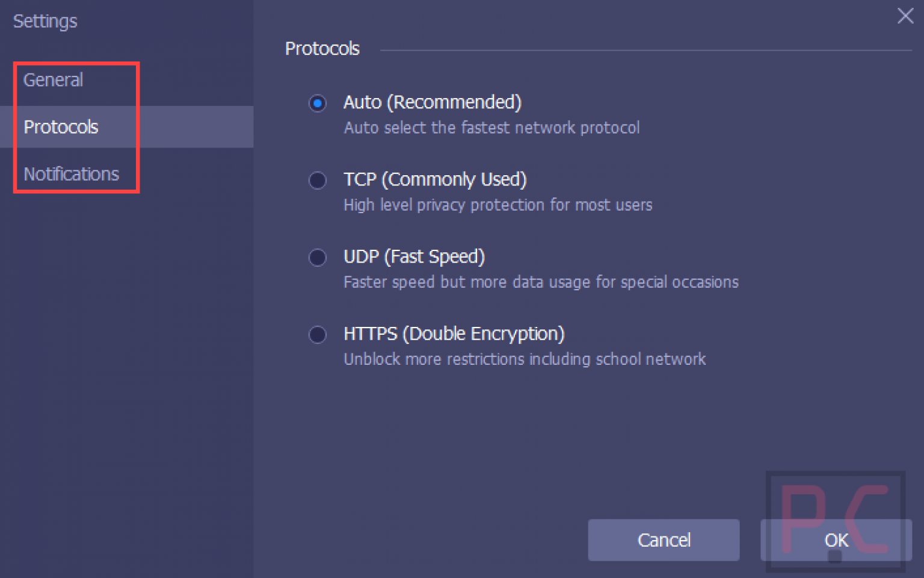Click Cancel to discard changes
This screenshot has width=924, height=578.
[x=664, y=540]
